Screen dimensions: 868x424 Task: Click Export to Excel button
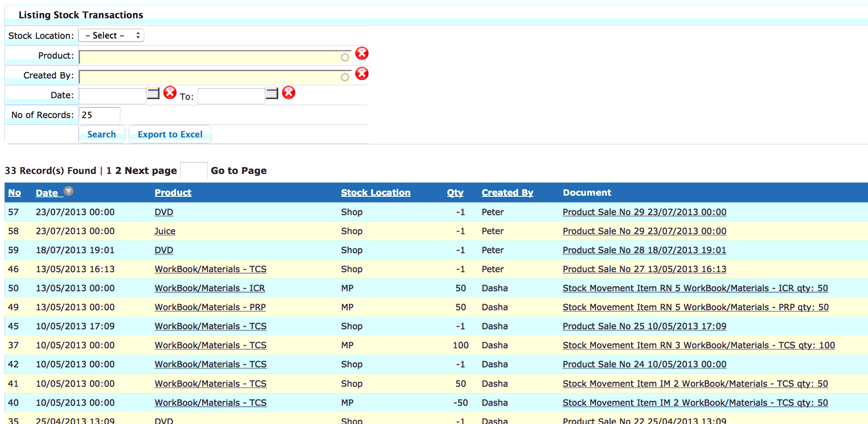(170, 134)
